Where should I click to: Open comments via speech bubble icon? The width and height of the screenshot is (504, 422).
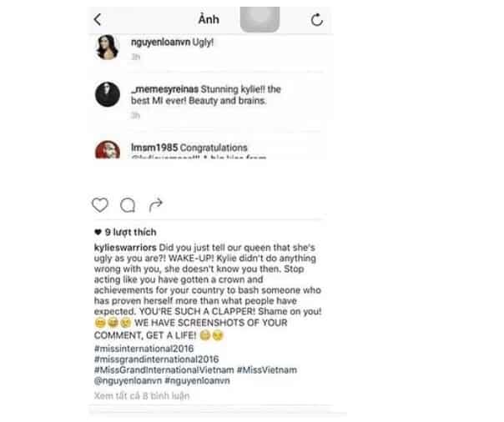point(128,205)
